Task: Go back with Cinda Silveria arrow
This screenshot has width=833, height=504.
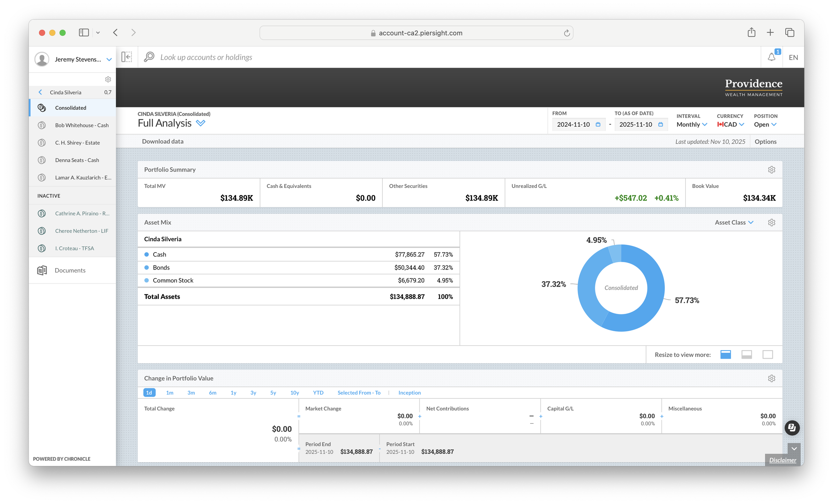Action: 40,92
